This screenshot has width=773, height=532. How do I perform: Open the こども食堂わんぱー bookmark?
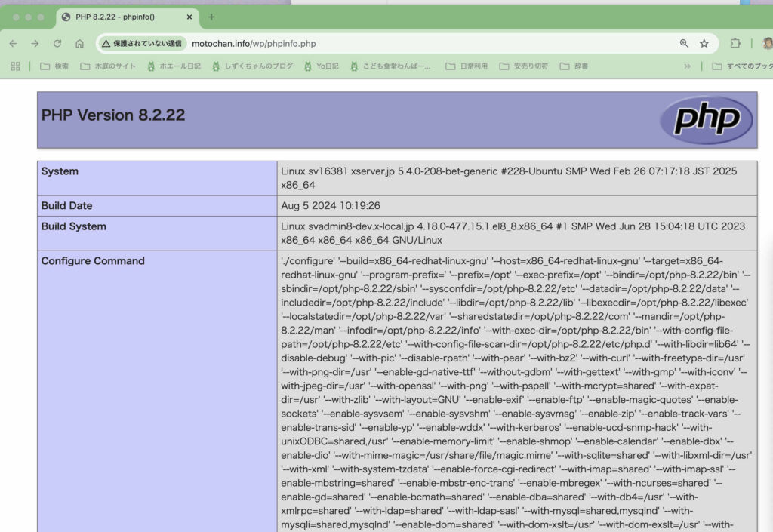coord(390,66)
